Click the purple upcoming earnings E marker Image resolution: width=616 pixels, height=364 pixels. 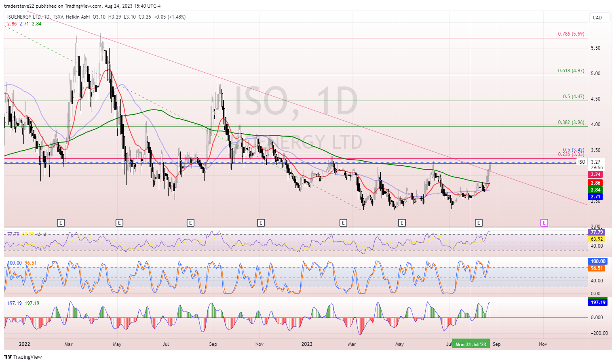click(x=544, y=223)
